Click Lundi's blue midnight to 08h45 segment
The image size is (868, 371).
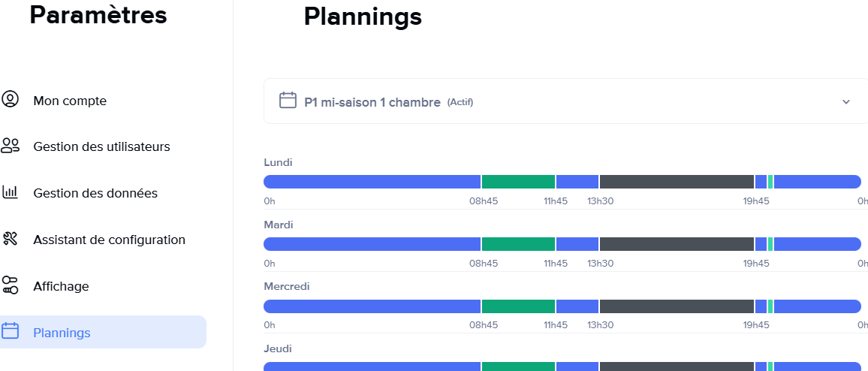pyautogui.click(x=372, y=182)
